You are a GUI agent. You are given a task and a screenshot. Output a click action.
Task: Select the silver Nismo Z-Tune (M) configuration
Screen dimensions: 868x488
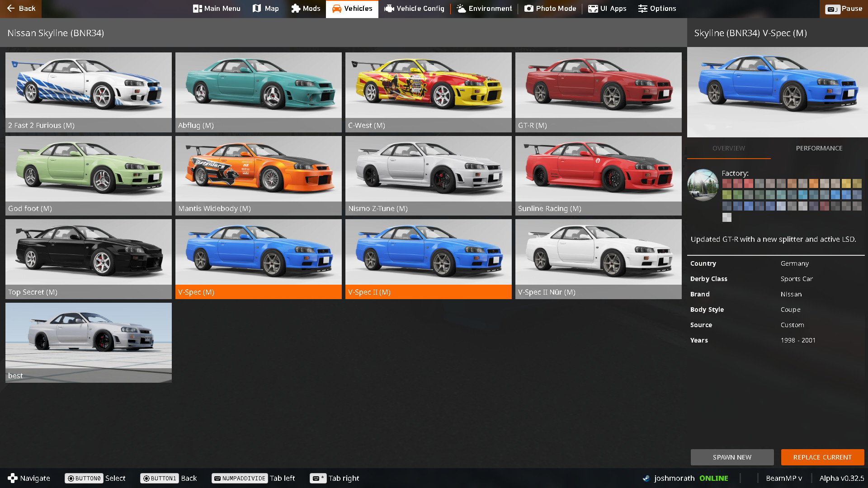(429, 176)
